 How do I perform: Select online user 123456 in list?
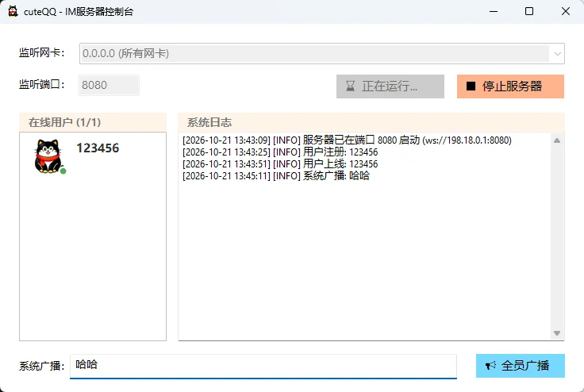pyautogui.click(x=93, y=156)
